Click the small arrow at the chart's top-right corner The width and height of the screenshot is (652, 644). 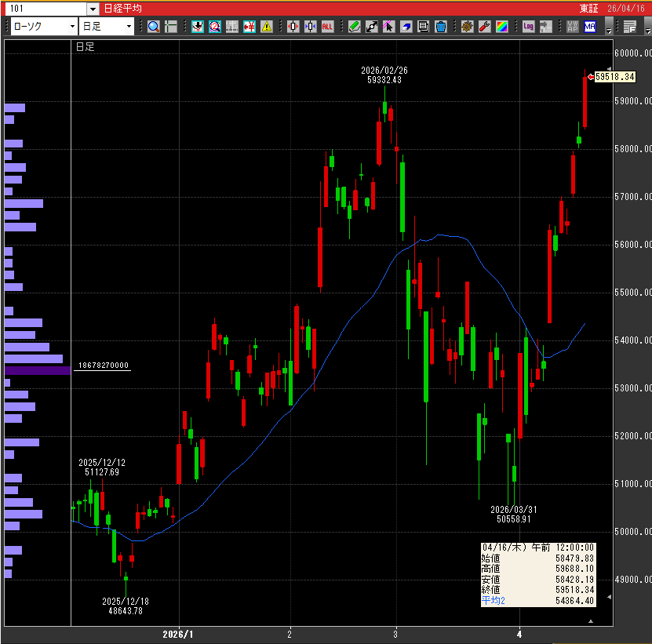(x=609, y=68)
